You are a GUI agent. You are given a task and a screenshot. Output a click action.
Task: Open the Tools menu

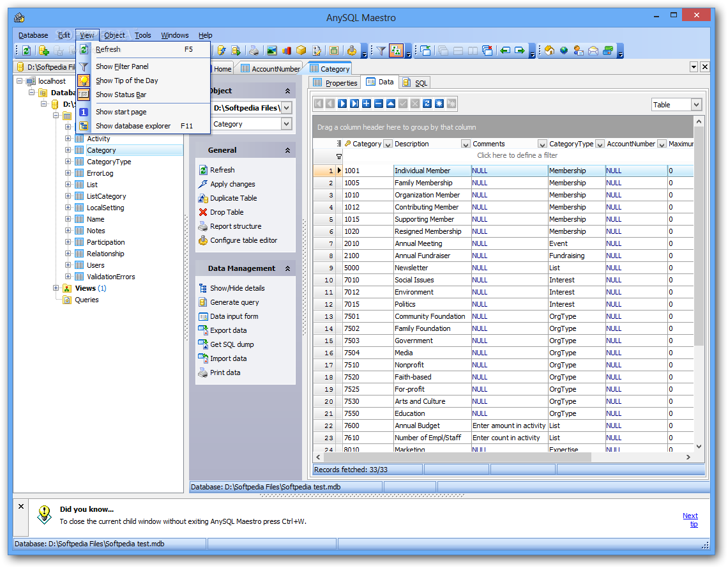pos(143,35)
